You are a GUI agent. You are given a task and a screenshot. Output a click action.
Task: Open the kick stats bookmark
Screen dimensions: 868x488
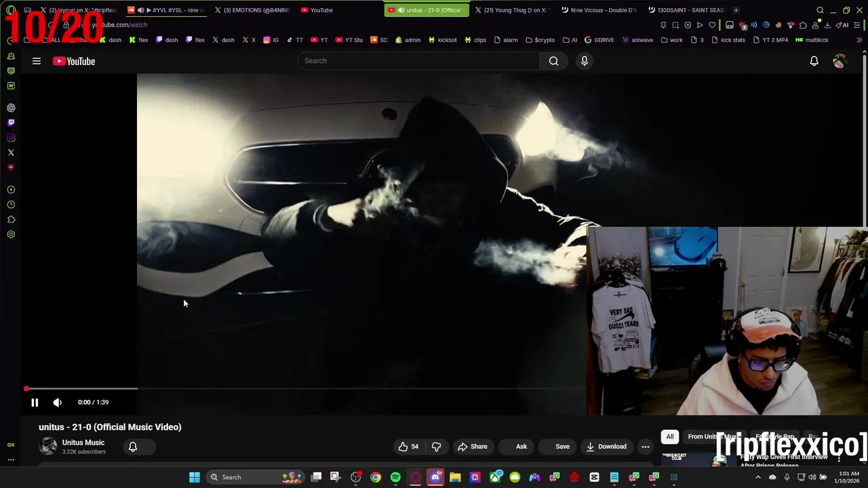click(728, 40)
